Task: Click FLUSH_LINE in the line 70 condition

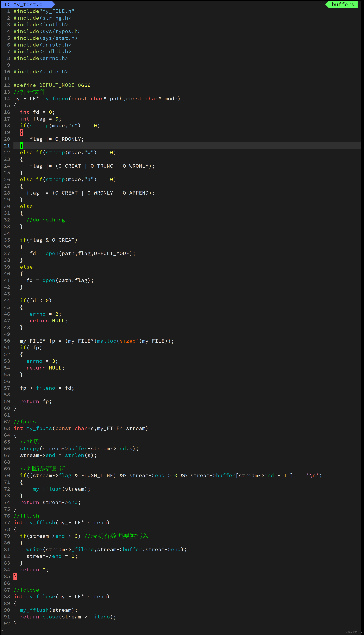Action: (x=97, y=476)
